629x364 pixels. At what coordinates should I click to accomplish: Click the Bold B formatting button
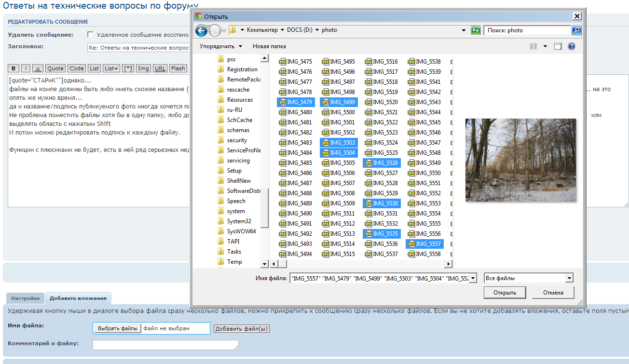(x=14, y=68)
